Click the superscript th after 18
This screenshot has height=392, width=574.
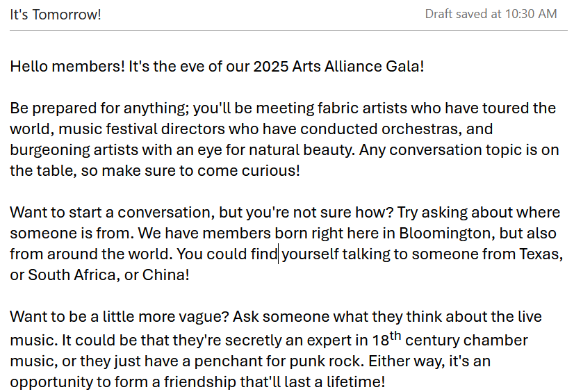[x=395, y=336]
